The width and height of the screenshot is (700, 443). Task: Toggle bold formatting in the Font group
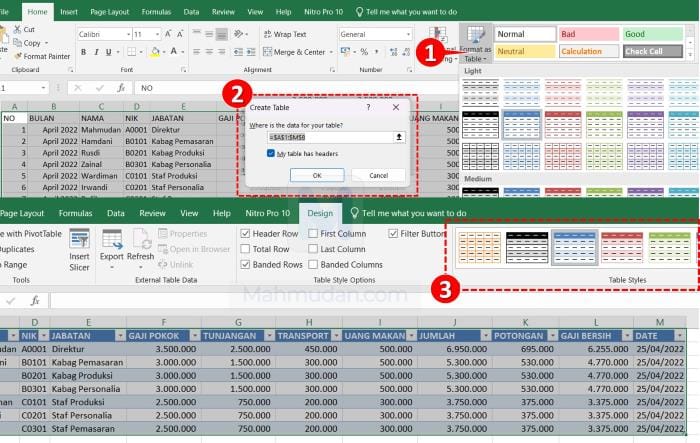point(83,51)
